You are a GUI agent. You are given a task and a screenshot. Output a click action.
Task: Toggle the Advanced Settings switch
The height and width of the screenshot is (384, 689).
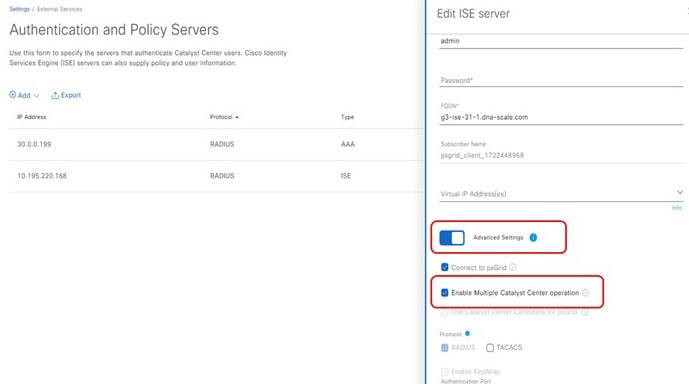[x=452, y=238]
